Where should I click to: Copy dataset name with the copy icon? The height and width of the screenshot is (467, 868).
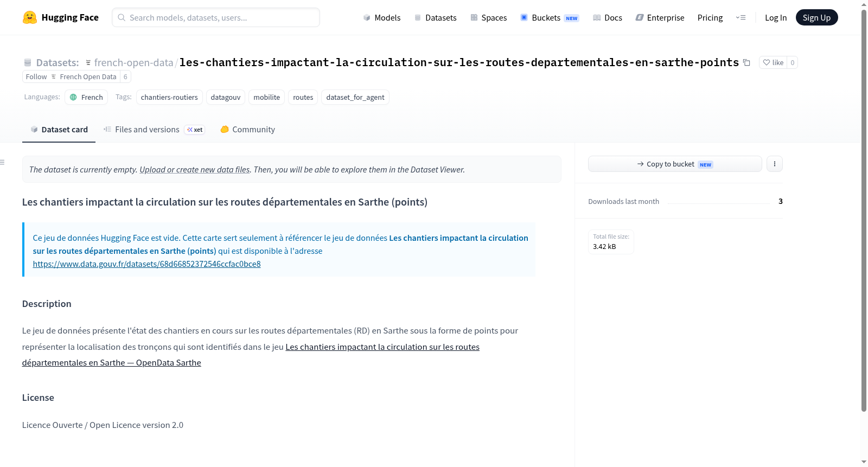point(746,62)
